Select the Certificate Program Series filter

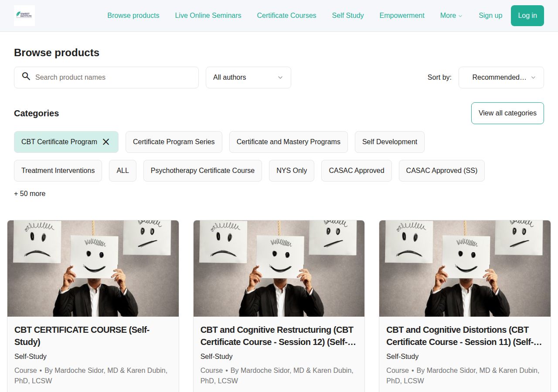pyautogui.click(x=174, y=142)
